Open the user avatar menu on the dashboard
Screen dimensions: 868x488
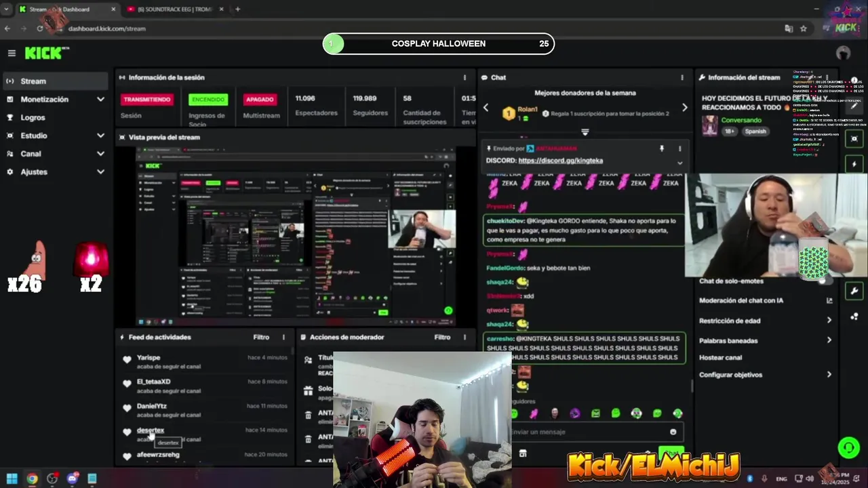point(843,53)
